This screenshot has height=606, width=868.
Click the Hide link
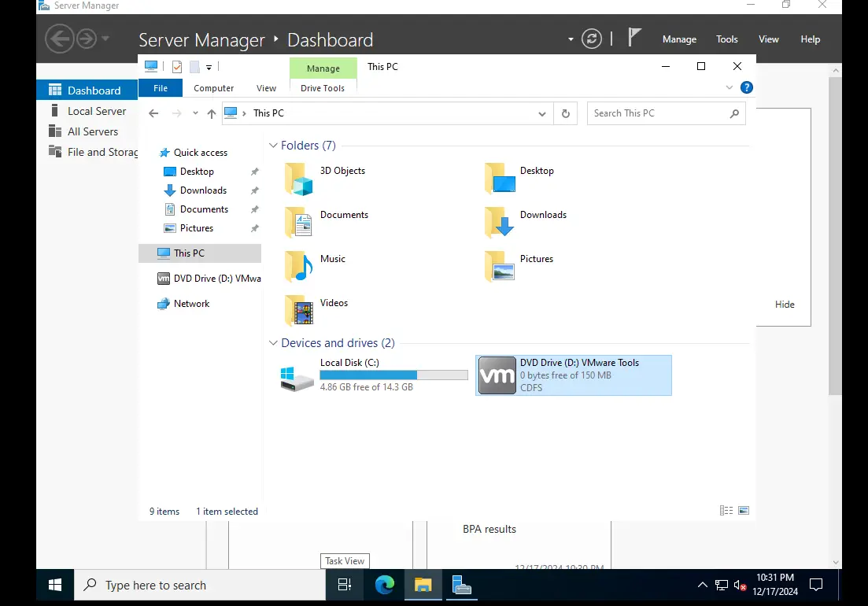coord(785,305)
